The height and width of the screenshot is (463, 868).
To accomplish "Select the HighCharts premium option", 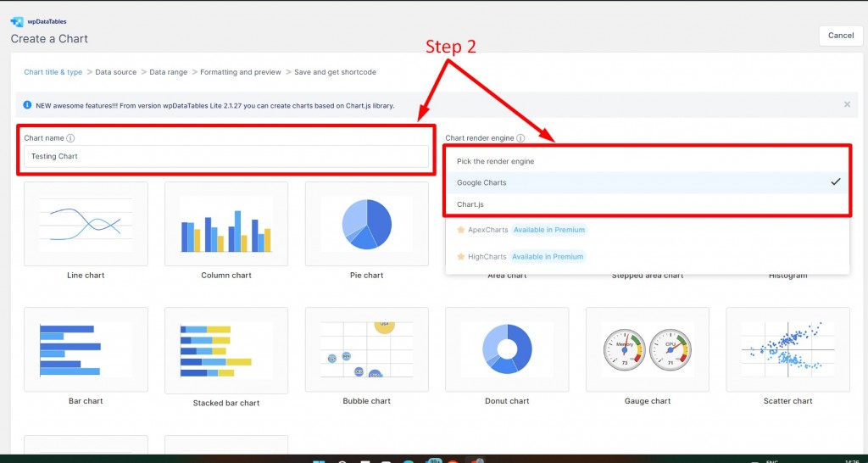I will (648, 256).
